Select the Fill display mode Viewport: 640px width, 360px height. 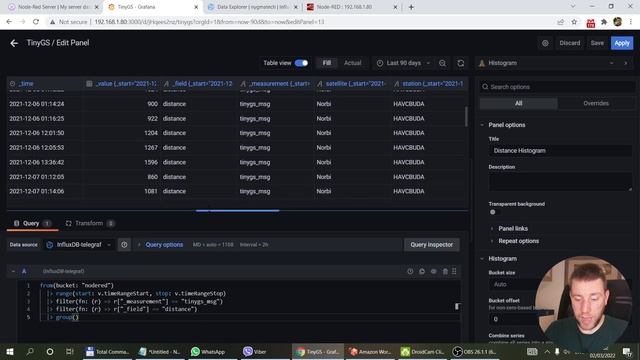click(327, 63)
